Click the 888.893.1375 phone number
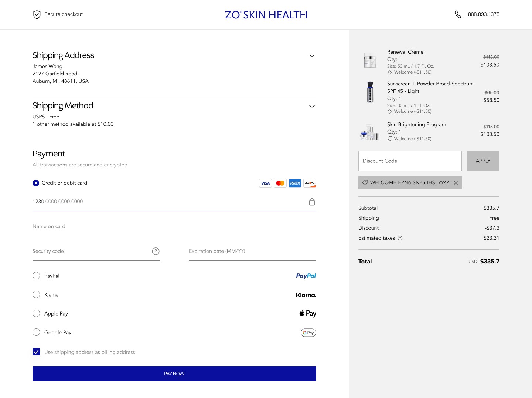 484,14
